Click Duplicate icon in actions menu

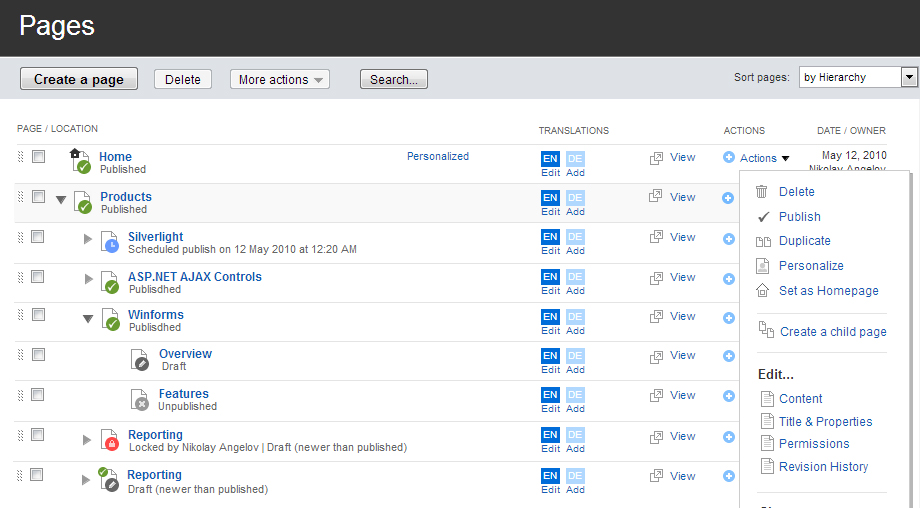coord(763,241)
